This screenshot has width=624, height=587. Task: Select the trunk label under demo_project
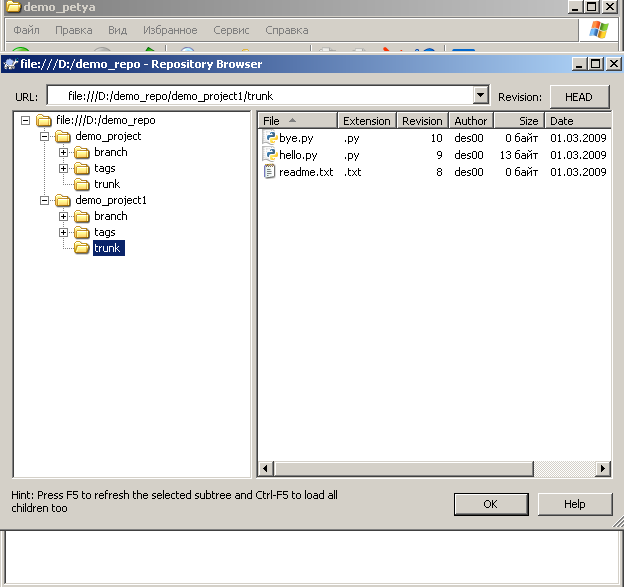point(107,184)
